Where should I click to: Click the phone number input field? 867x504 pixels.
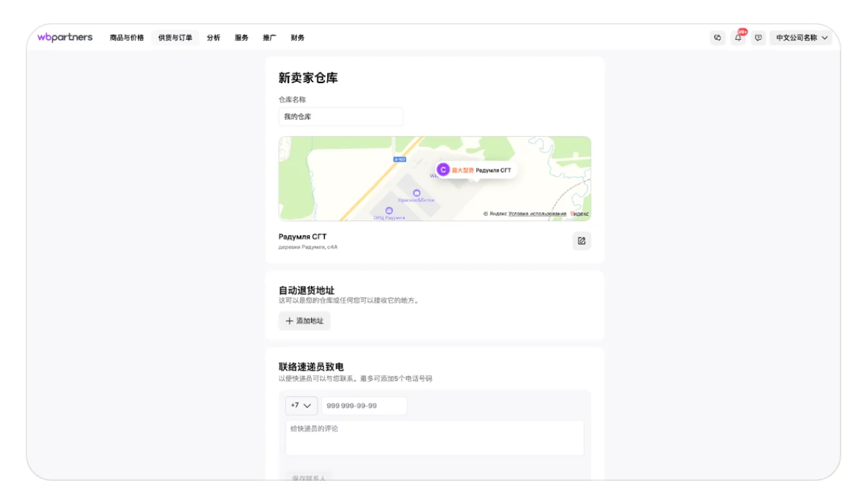tap(364, 406)
